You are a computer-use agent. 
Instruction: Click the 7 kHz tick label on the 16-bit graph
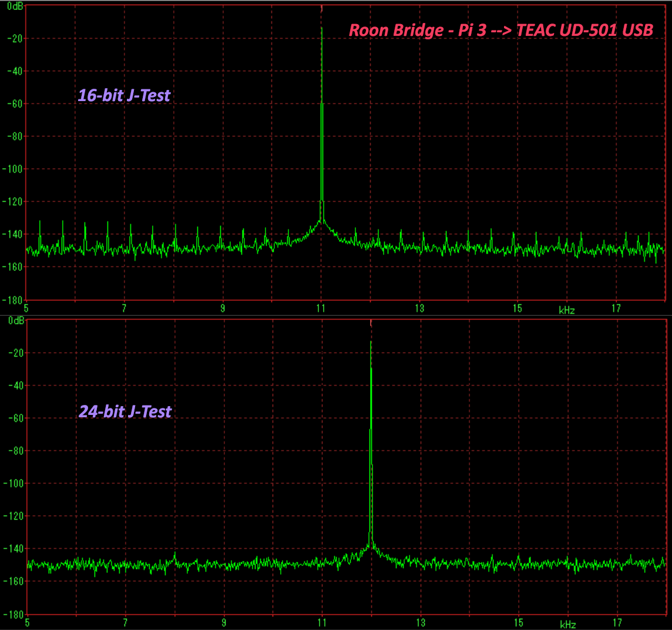pos(125,309)
